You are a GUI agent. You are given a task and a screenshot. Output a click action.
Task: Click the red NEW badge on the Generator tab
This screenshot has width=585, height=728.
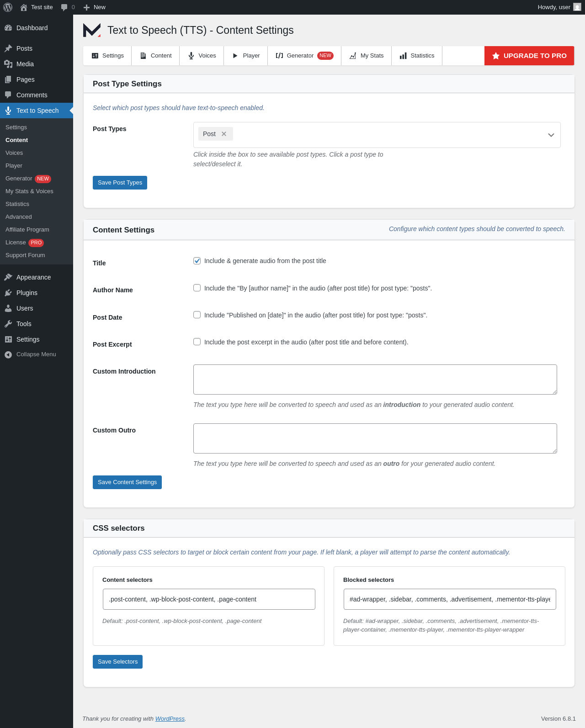(325, 56)
